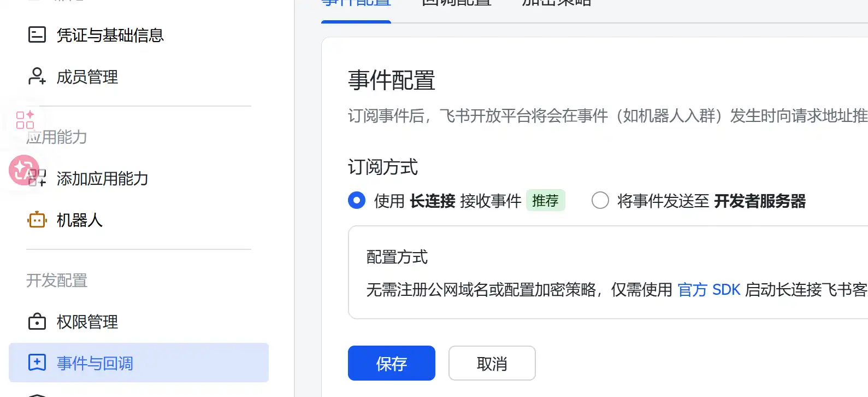The image size is (868, 397).
Task: Click the 机器人 robot icon
Action: tap(37, 219)
